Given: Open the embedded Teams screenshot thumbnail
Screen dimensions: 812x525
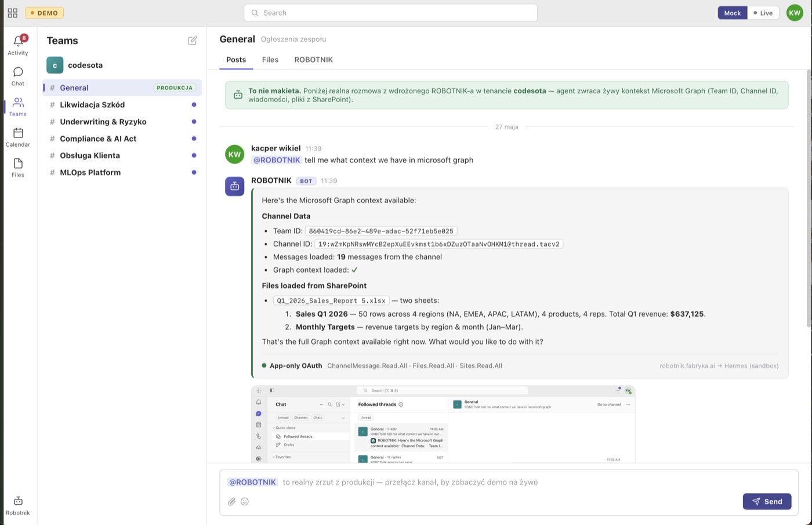Looking at the screenshot, I should (443, 424).
